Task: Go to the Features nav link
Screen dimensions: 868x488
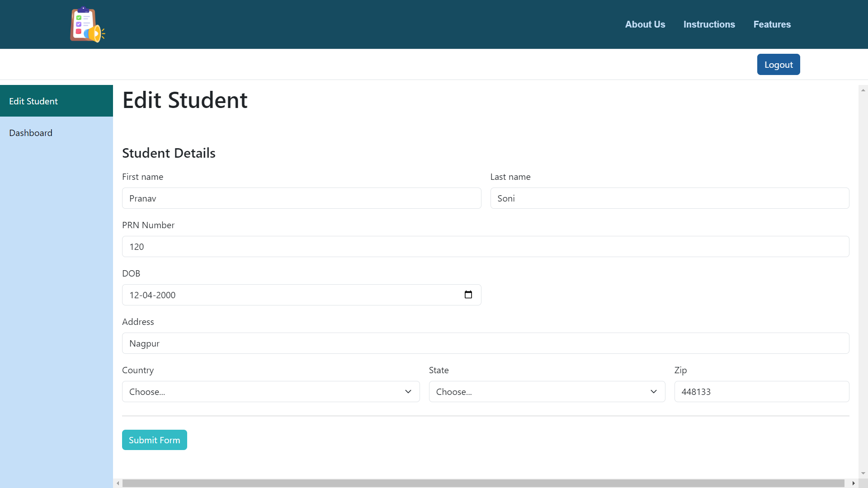Action: click(772, 24)
